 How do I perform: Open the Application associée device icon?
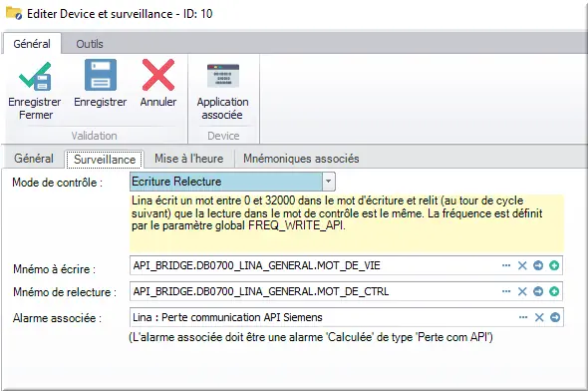223,75
